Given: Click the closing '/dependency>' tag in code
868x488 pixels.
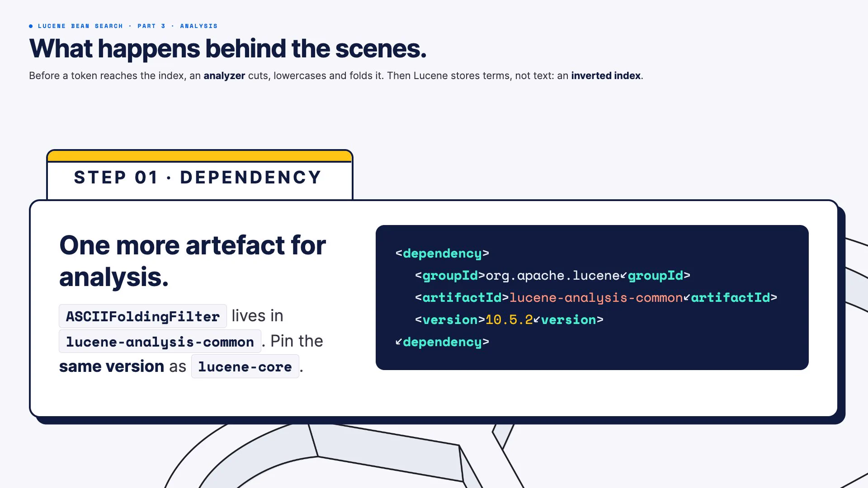Looking at the screenshot, I should click(442, 342).
